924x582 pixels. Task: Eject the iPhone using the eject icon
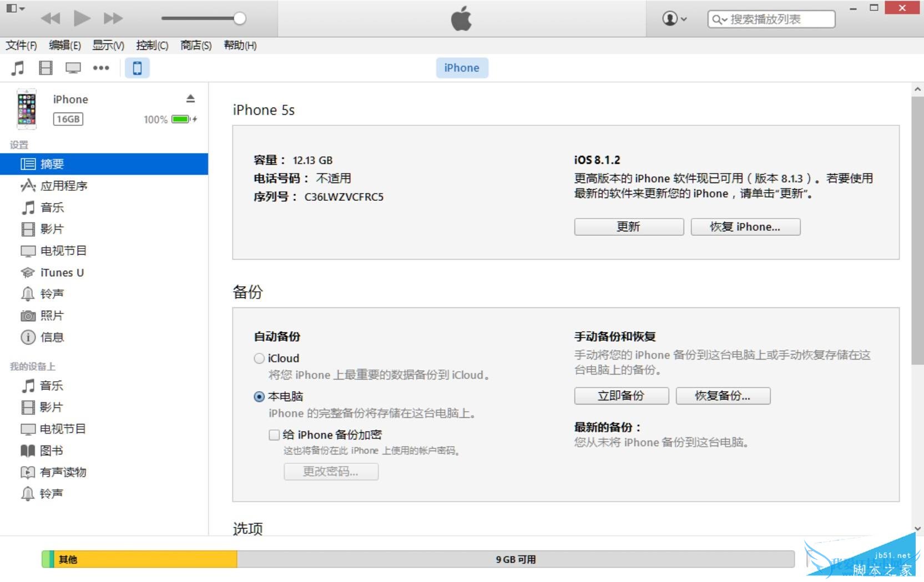click(190, 98)
